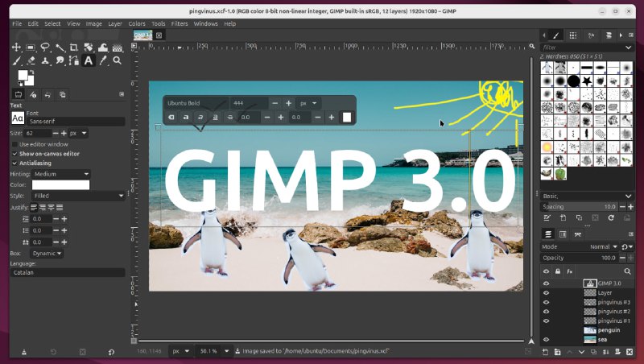Toggle bold in on-canvas text toolbar

coord(186,117)
